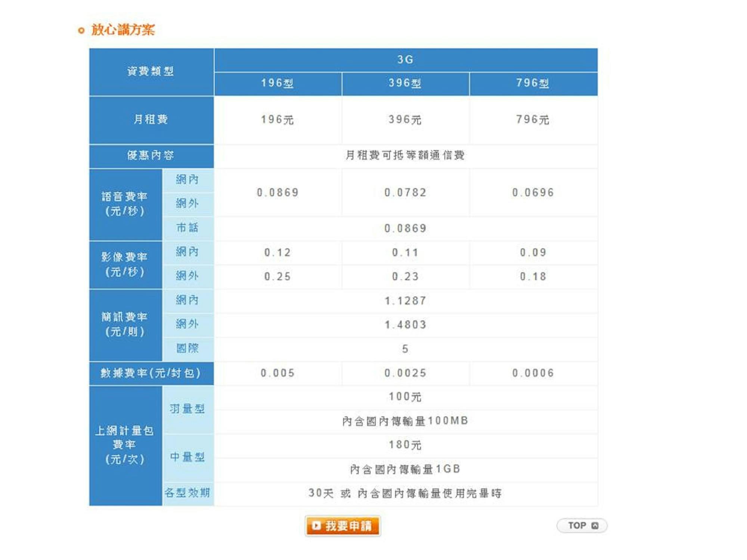Click the up-arrow icon inside the TOP button
This screenshot has width=747, height=560.
coord(595,525)
